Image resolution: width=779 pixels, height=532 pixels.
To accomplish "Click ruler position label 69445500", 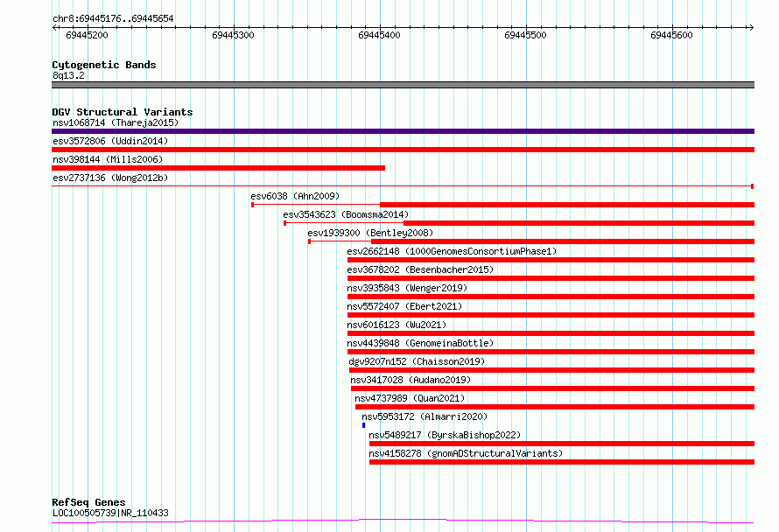I will (x=525, y=35).
